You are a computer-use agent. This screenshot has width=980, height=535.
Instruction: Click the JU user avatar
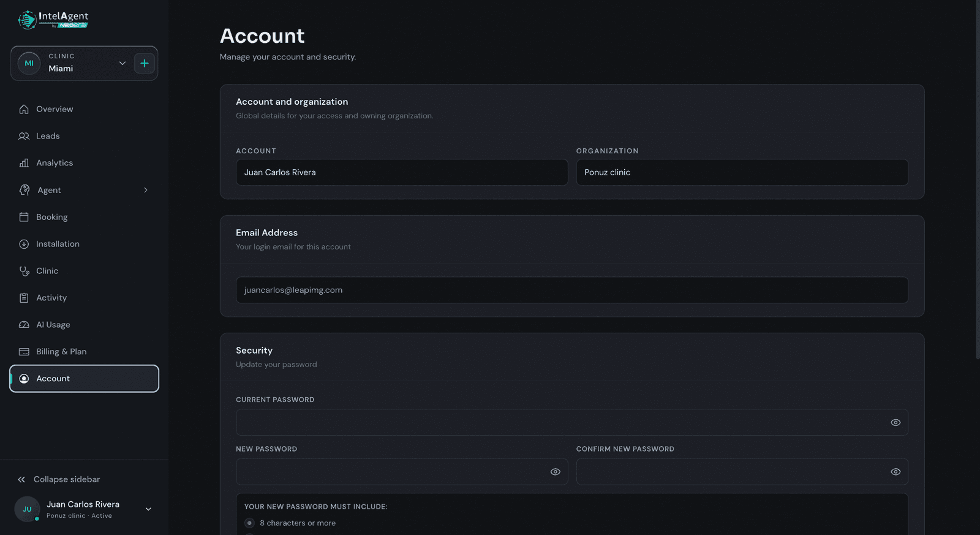[27, 509]
